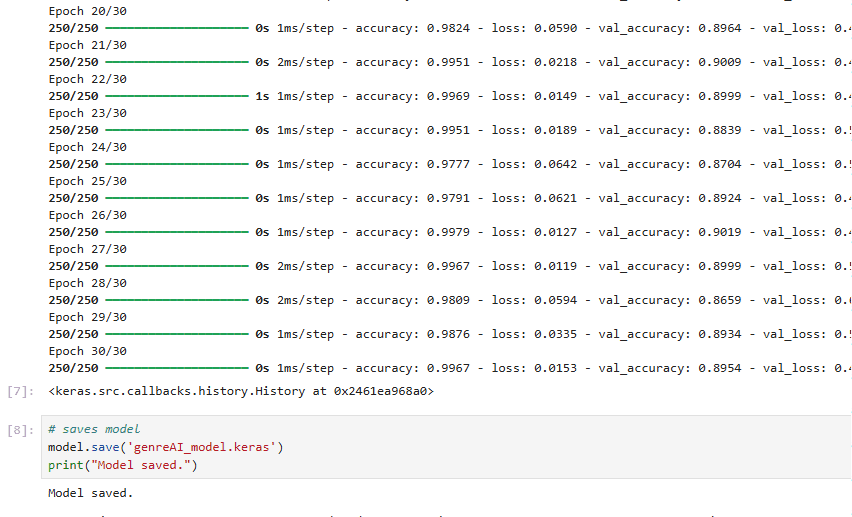This screenshot has width=852, height=517.
Task: Click the Epoch 24/30 progress bar
Action: (177, 164)
